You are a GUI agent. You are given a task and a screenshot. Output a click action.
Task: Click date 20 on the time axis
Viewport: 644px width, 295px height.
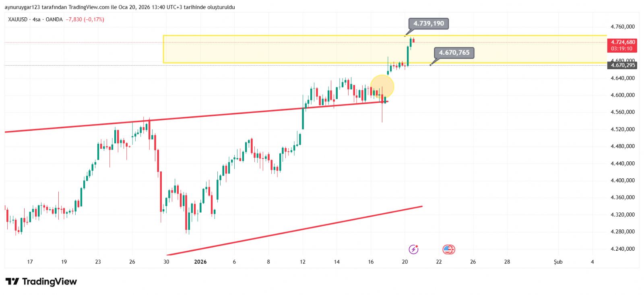(405, 262)
